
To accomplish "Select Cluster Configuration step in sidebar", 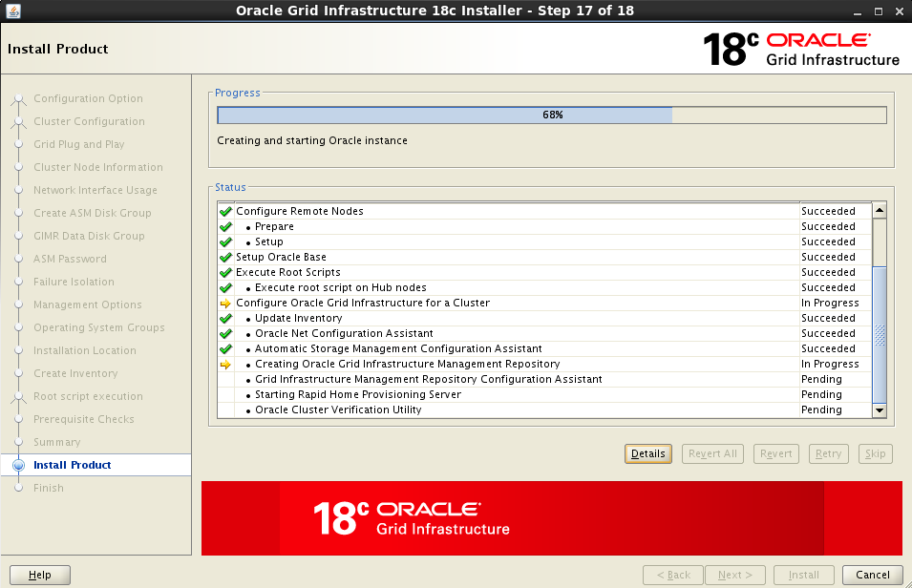I will (x=89, y=121).
